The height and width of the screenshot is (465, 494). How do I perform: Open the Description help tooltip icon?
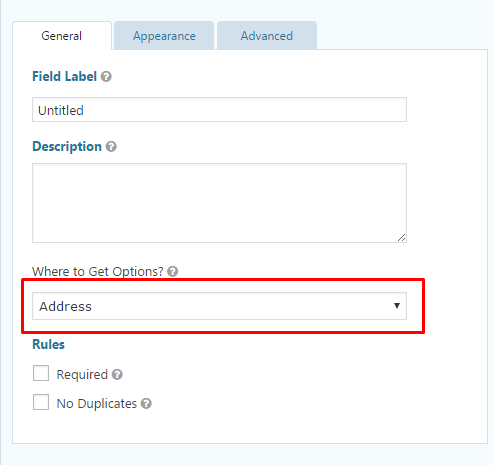click(111, 147)
